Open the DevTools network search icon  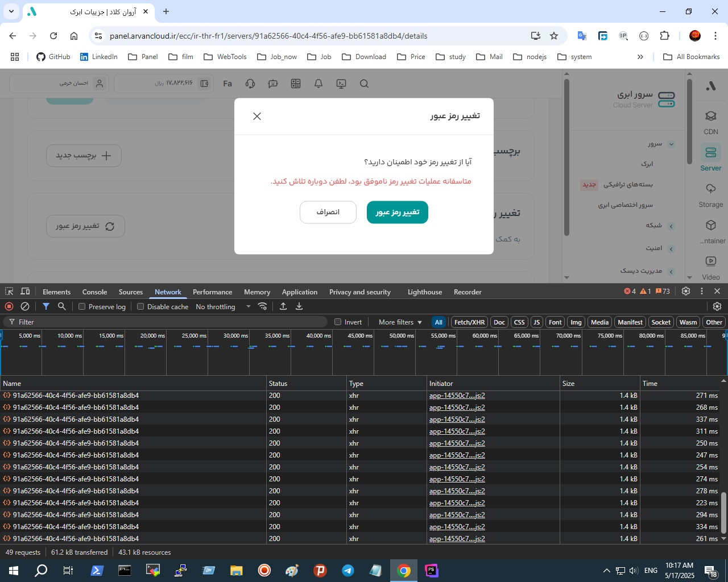(x=62, y=306)
